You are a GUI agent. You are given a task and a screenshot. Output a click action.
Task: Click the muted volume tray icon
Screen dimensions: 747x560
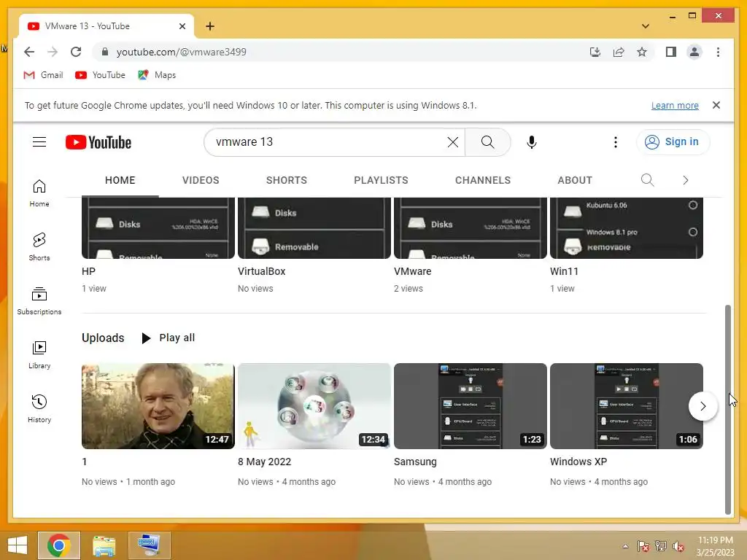coord(678,546)
